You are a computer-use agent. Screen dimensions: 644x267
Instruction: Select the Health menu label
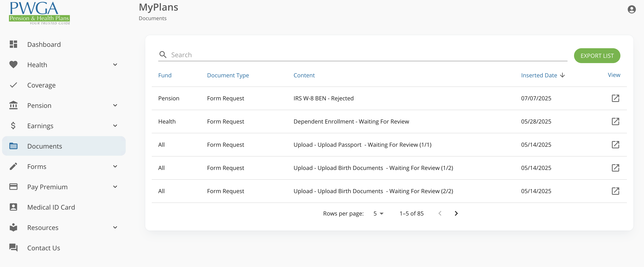point(37,65)
